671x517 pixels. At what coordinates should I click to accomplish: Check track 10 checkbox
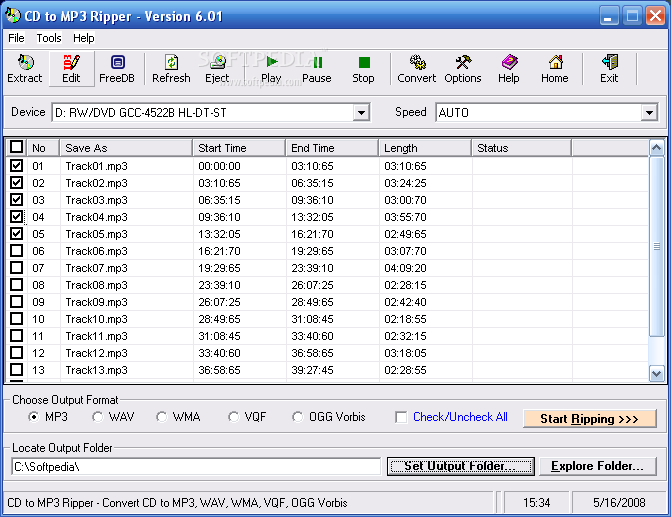16,319
